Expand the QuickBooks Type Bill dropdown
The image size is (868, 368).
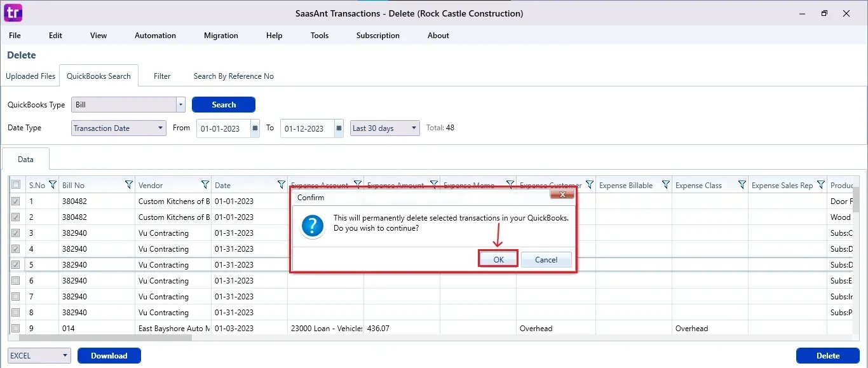tap(180, 105)
